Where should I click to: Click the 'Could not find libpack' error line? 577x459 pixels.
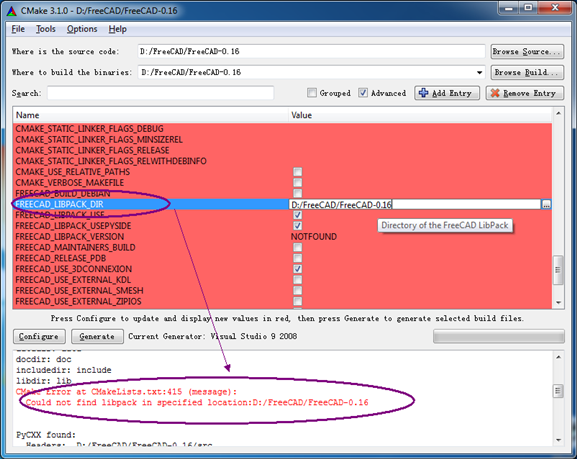click(x=197, y=402)
